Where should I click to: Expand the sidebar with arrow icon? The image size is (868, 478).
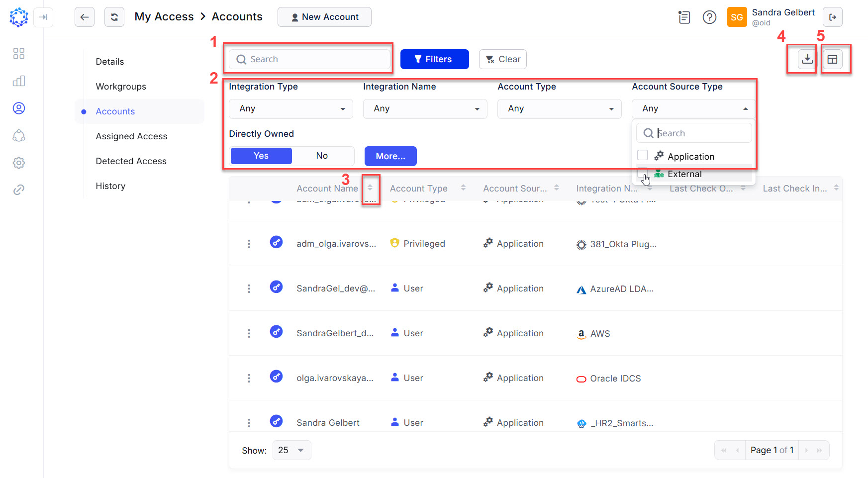click(x=43, y=17)
